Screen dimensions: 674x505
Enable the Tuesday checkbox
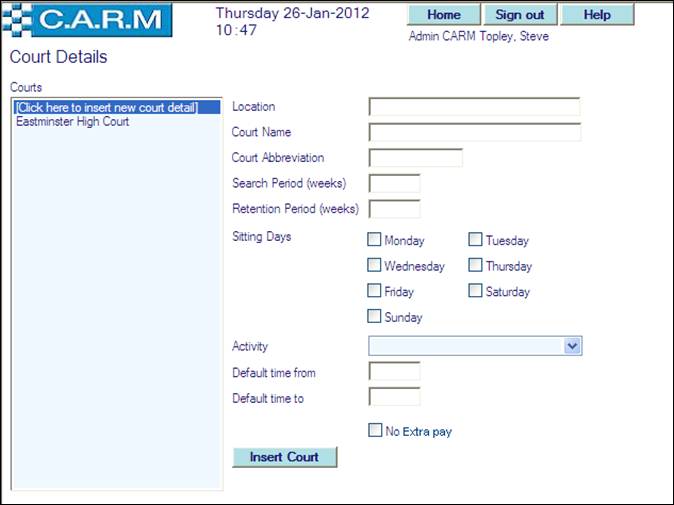click(475, 240)
